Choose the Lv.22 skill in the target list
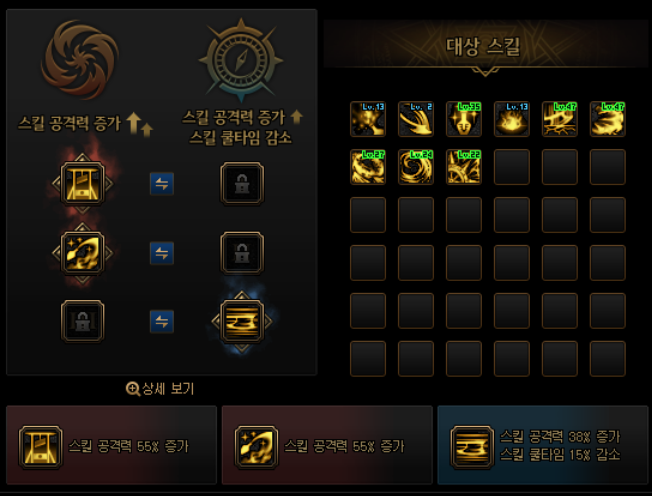652x496 pixels. click(464, 167)
